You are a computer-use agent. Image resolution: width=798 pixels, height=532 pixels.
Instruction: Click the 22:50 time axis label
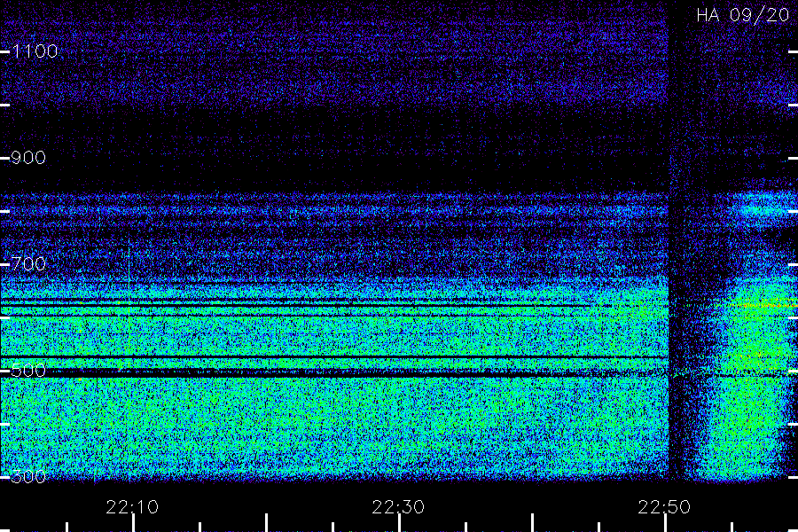click(664, 507)
